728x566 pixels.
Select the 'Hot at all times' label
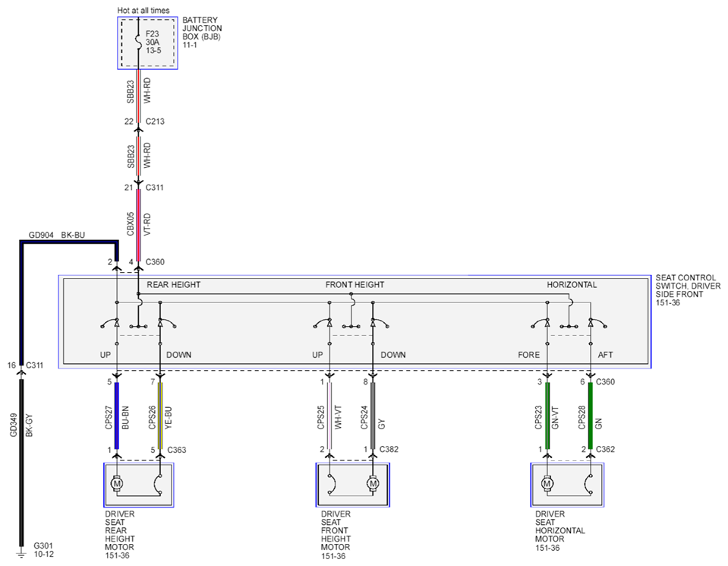(143, 10)
